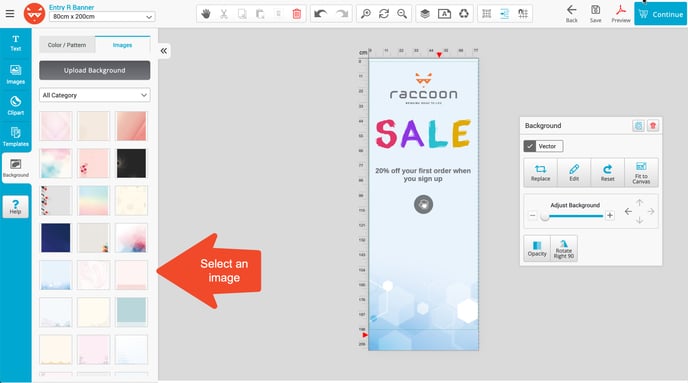Screen dimensions: 688x383
Task: Click the raccoon logo icon
Action: click(34, 14)
